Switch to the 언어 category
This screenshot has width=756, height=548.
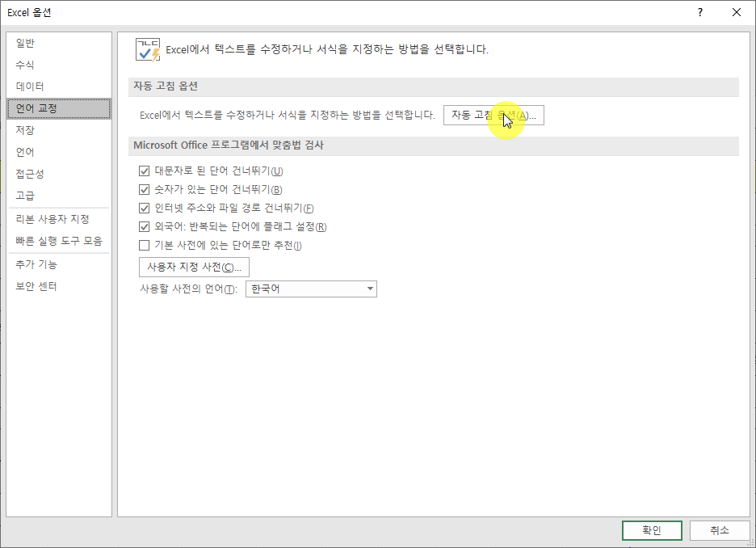pos(59,152)
